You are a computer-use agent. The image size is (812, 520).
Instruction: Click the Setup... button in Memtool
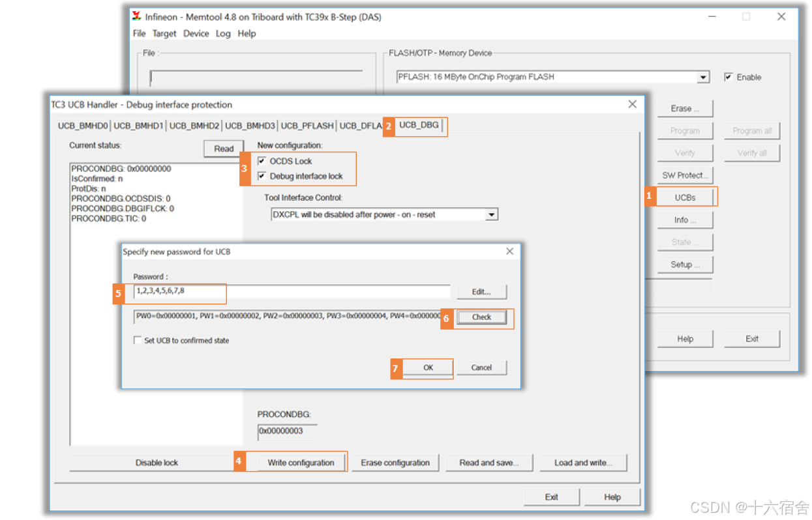pos(685,264)
